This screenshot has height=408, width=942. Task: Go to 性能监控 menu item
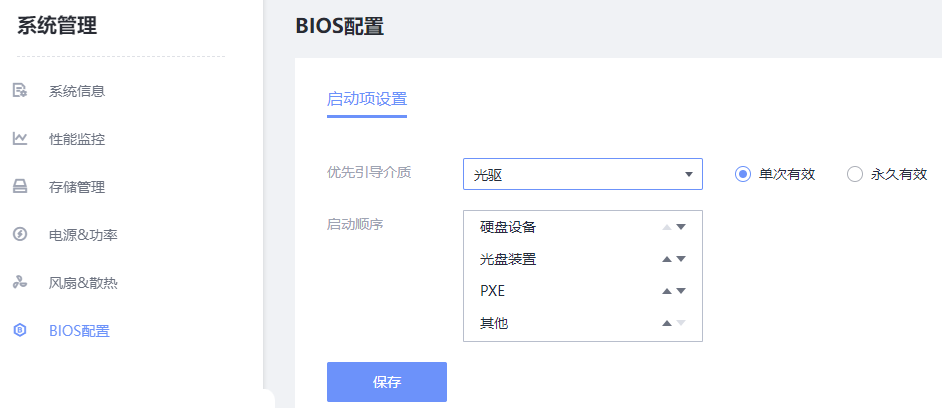click(77, 139)
